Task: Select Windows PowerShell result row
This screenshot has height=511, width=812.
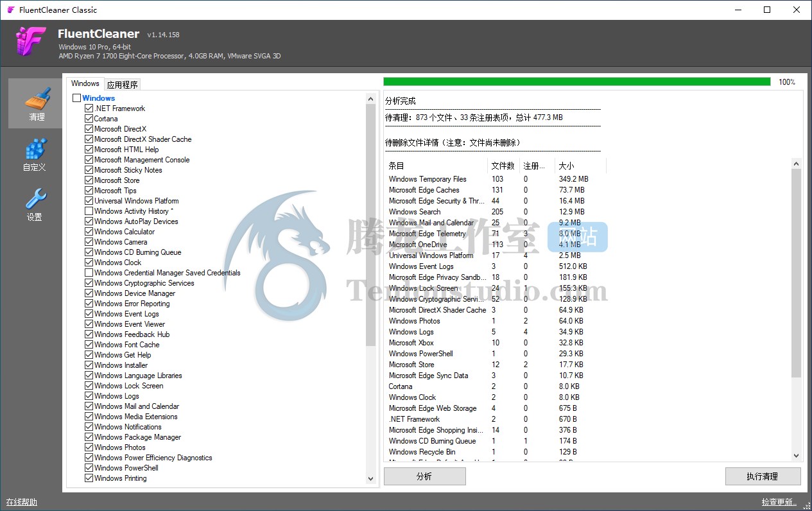Action: pos(496,354)
